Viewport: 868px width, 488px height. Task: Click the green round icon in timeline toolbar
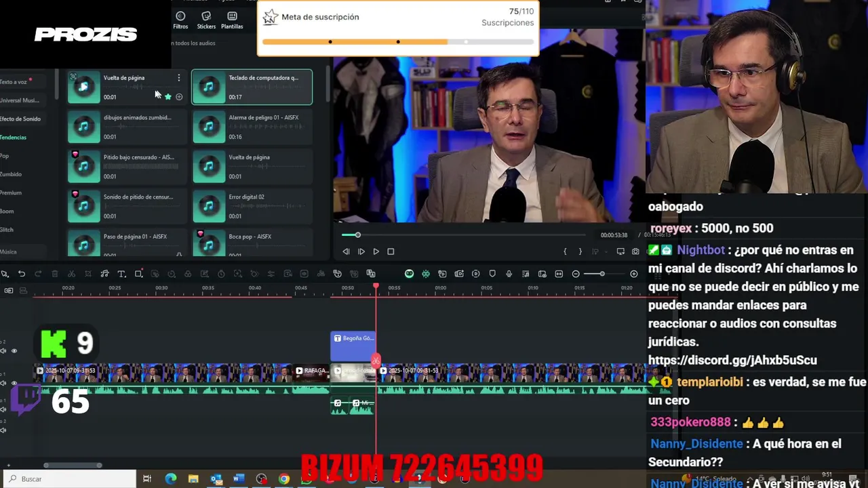click(410, 274)
